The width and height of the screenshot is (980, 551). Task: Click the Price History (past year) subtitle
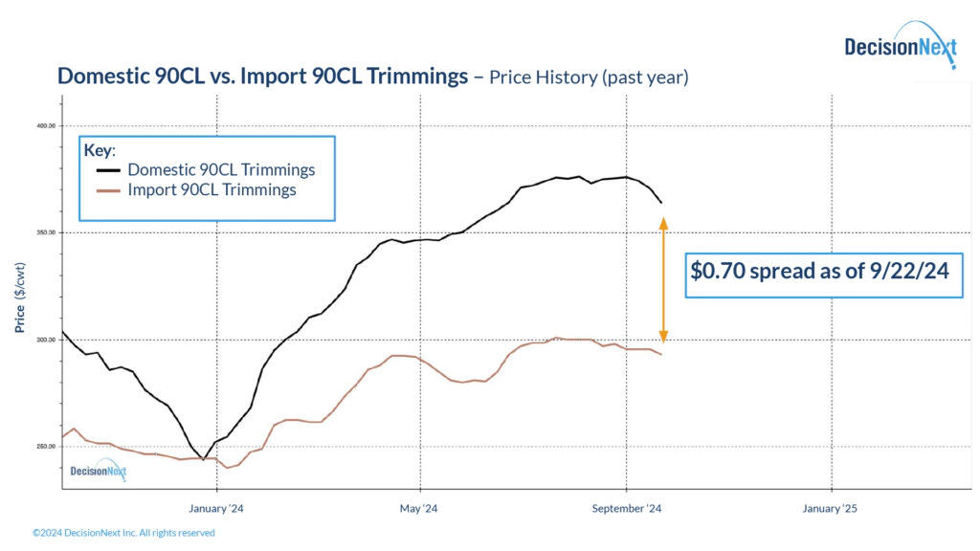point(589,77)
